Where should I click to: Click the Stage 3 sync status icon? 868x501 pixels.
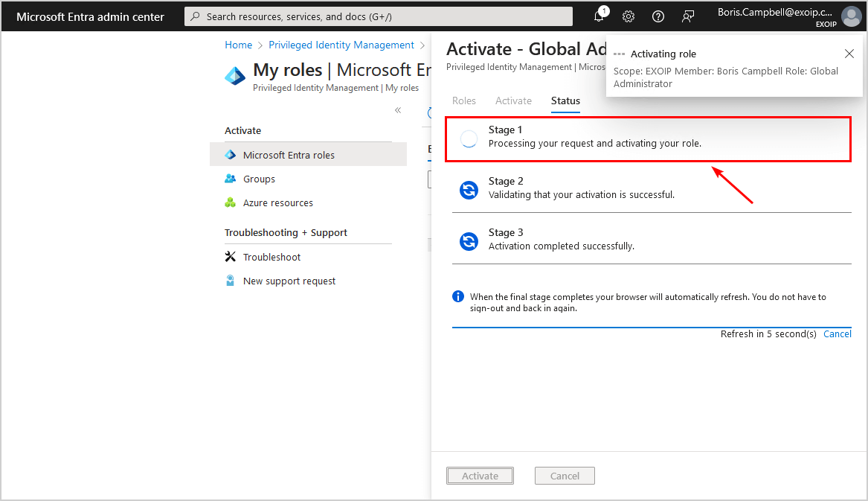coord(468,241)
